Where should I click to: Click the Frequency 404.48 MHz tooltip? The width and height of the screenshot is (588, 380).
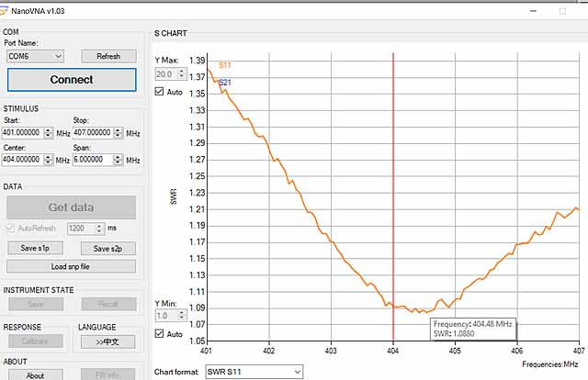[473, 329]
